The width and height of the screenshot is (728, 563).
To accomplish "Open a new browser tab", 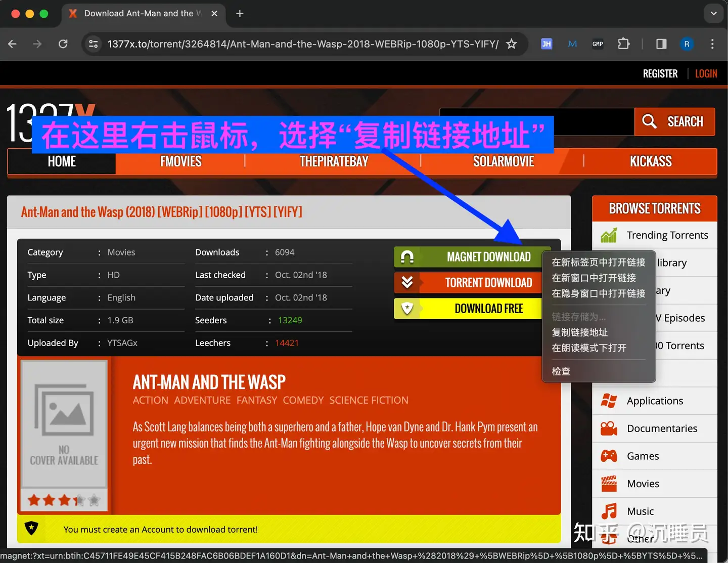I will tap(240, 14).
